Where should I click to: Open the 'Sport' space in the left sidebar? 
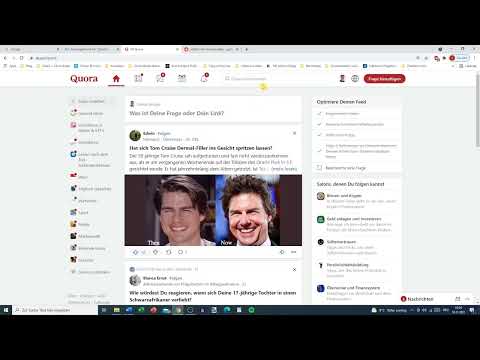pos(79,212)
